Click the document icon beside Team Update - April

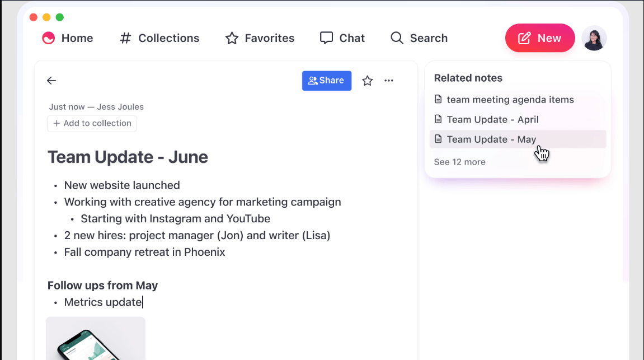[439, 119]
